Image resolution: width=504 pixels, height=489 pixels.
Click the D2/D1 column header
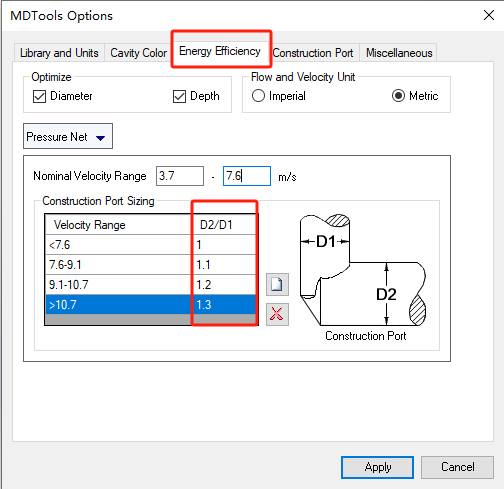coord(224,225)
